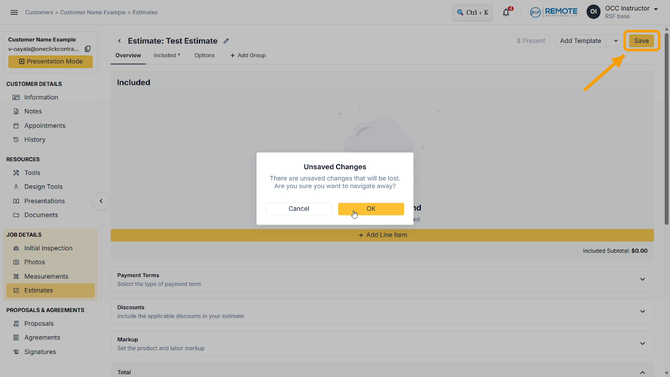
Task: Open the hamburger navigation menu
Action: [14, 12]
